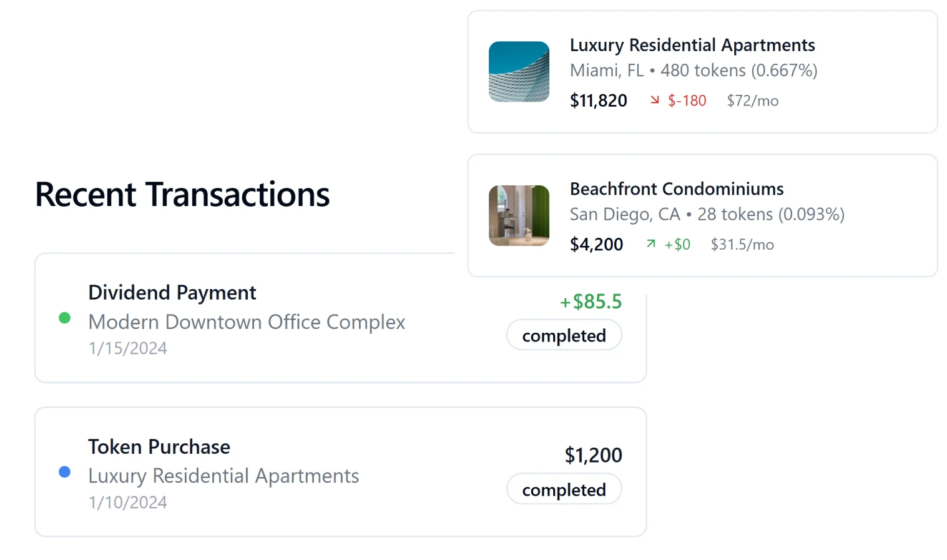Image resolution: width=947 pixels, height=560 pixels.
Task: Click the red downward trend arrow icon
Action: coord(654,101)
